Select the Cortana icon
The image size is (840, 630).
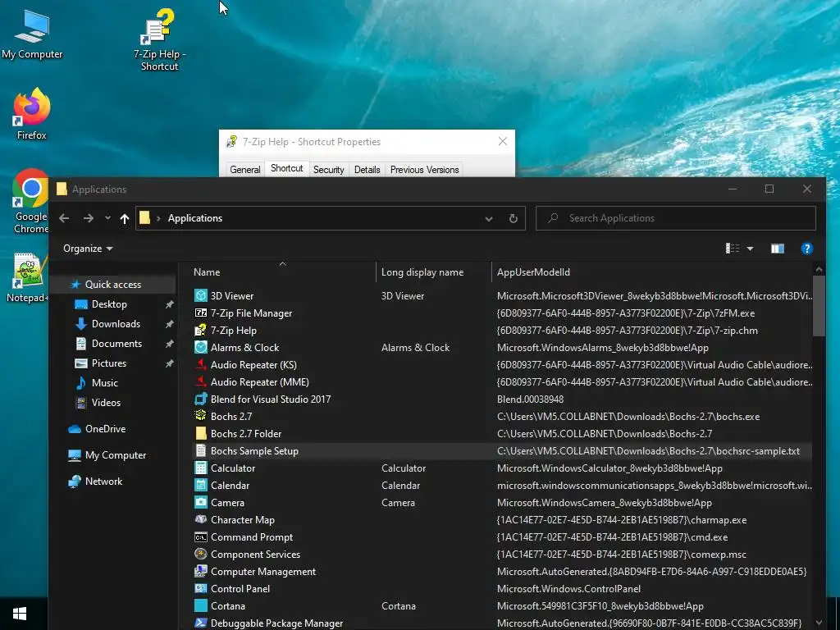coord(201,606)
